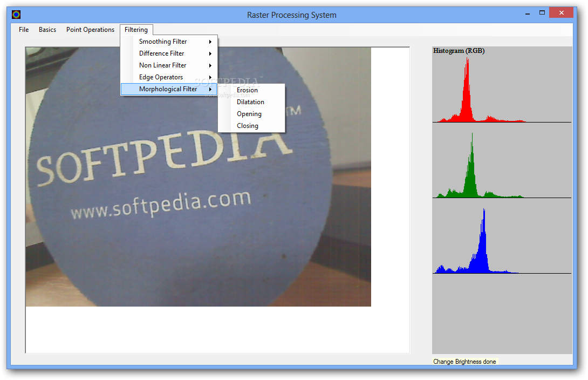Expand the Smoothing Filter submenu
This screenshot has width=588, height=380.
[x=169, y=42]
